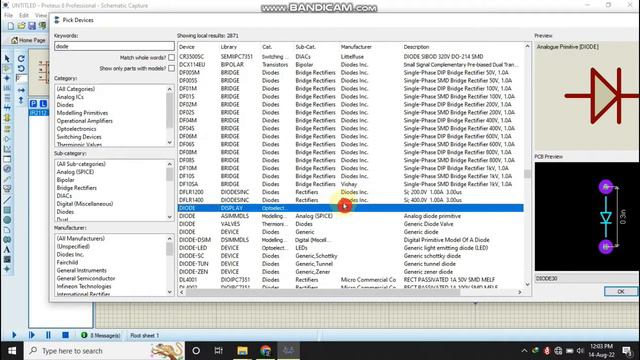Choose the Subcircuit mode tool
The width and height of the screenshot is (640, 360).
point(7,118)
